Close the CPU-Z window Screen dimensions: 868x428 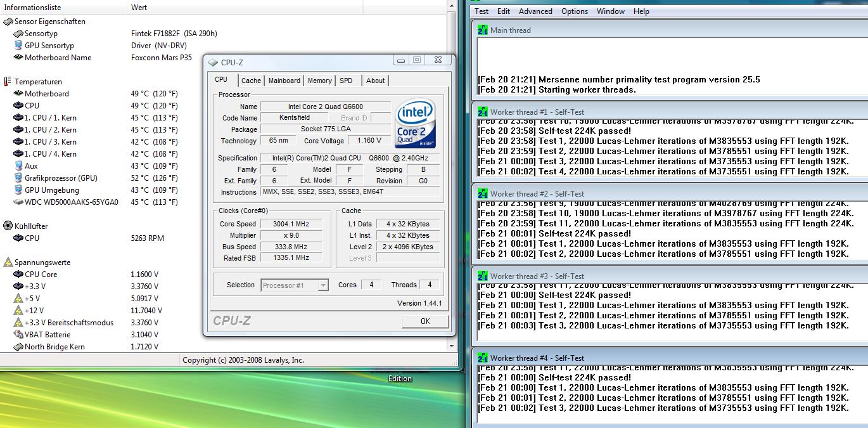click(437, 60)
